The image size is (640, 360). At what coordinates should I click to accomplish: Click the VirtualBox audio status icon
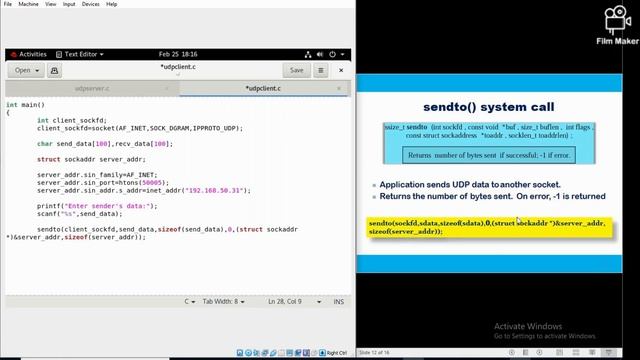[x=256, y=353]
